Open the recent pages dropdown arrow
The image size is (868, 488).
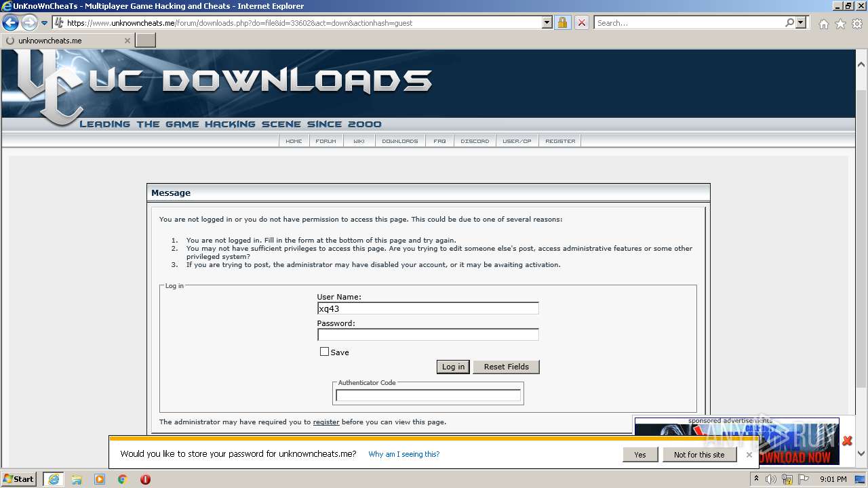tap(45, 23)
